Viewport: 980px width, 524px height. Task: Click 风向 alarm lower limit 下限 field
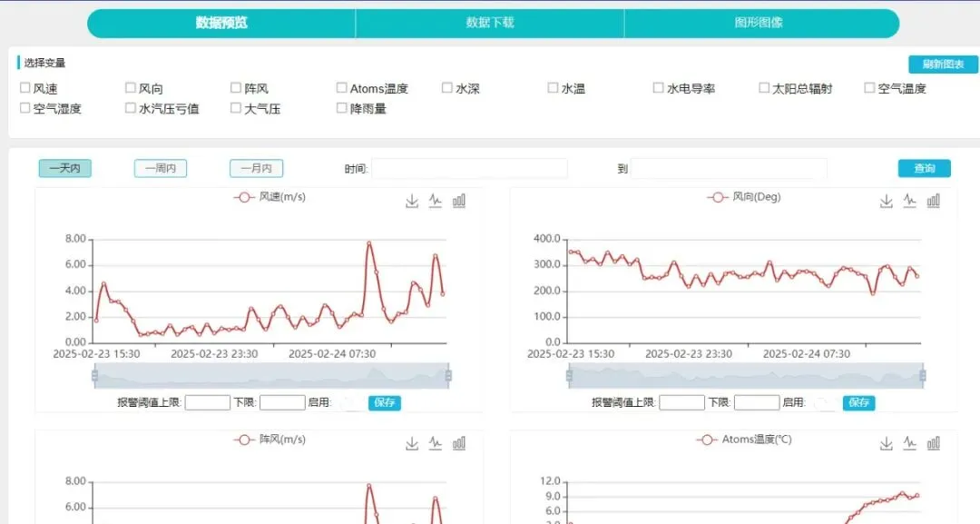pyautogui.click(x=757, y=402)
